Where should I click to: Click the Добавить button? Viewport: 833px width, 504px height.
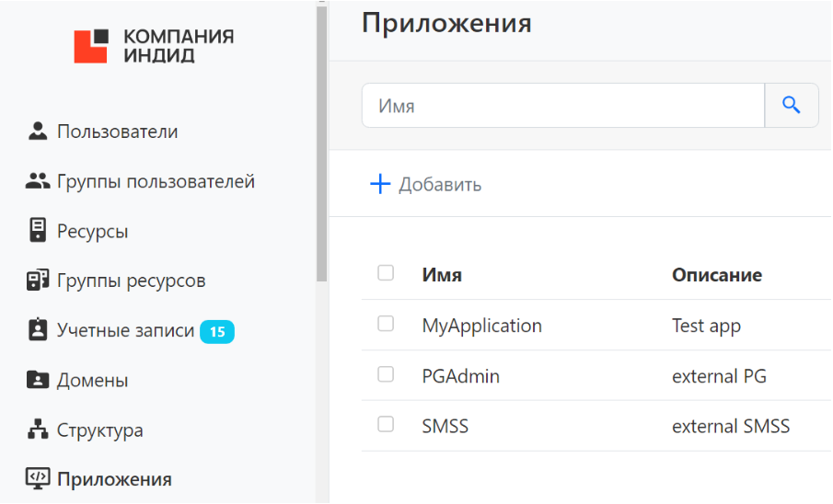[425, 185]
